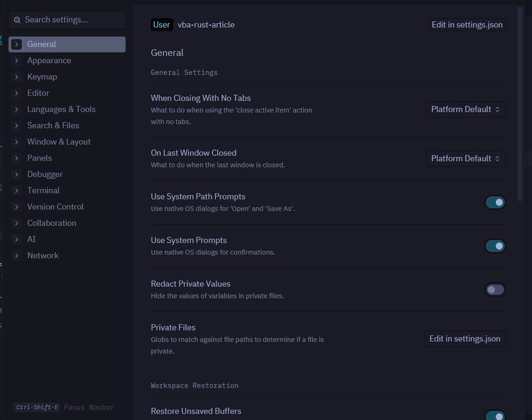The image size is (532, 420).
Task: Click the chevron beside Panels
Action: click(x=17, y=158)
